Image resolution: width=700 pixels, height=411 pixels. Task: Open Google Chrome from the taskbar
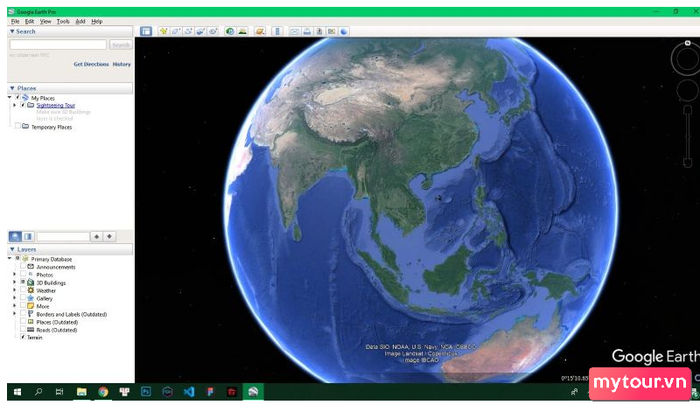(103, 392)
